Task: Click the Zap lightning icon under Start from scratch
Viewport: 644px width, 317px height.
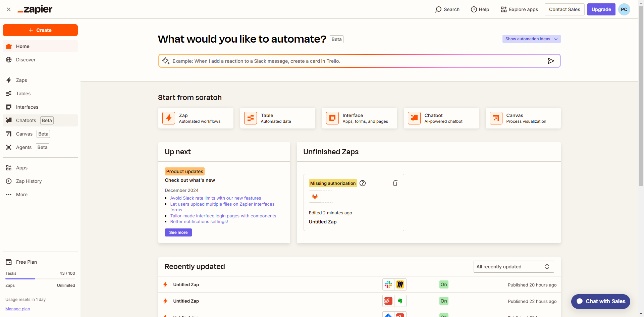Action: (x=169, y=118)
